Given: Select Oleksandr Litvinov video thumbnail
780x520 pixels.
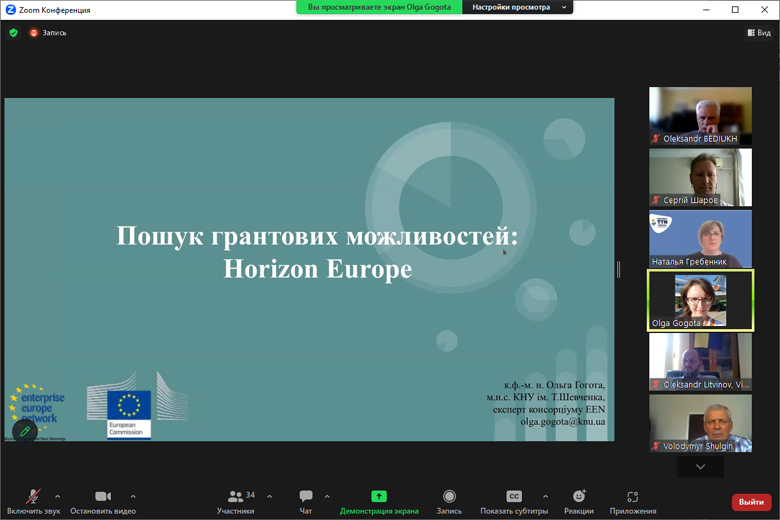Looking at the screenshot, I should tap(700, 362).
